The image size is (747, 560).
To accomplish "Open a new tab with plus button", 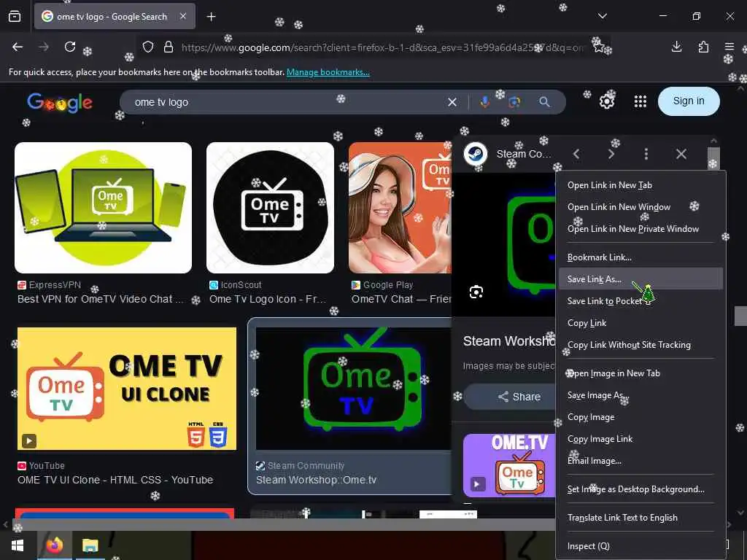I will click(211, 17).
